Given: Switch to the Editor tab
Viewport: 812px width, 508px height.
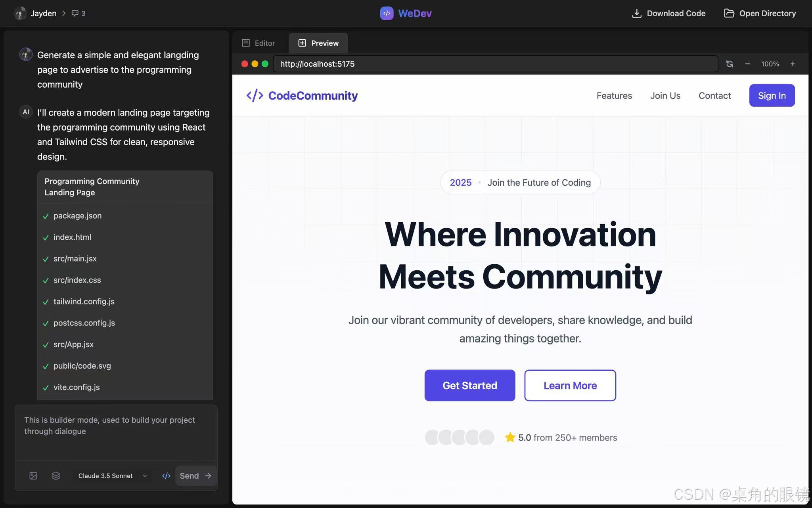Looking at the screenshot, I should 259,43.
